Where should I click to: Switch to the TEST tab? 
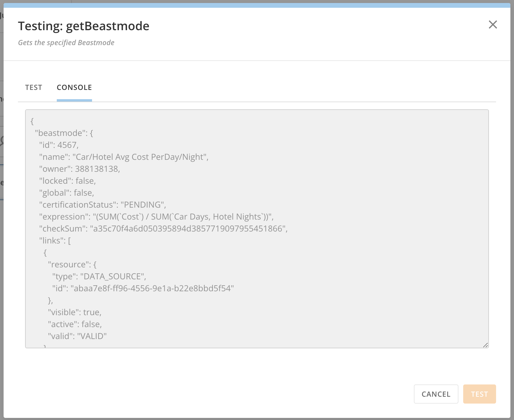33,87
